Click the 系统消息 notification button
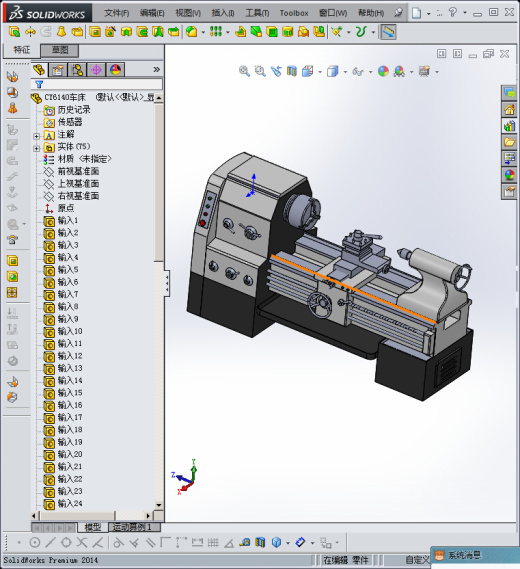Screen dimensions: 520x569 point(475,555)
